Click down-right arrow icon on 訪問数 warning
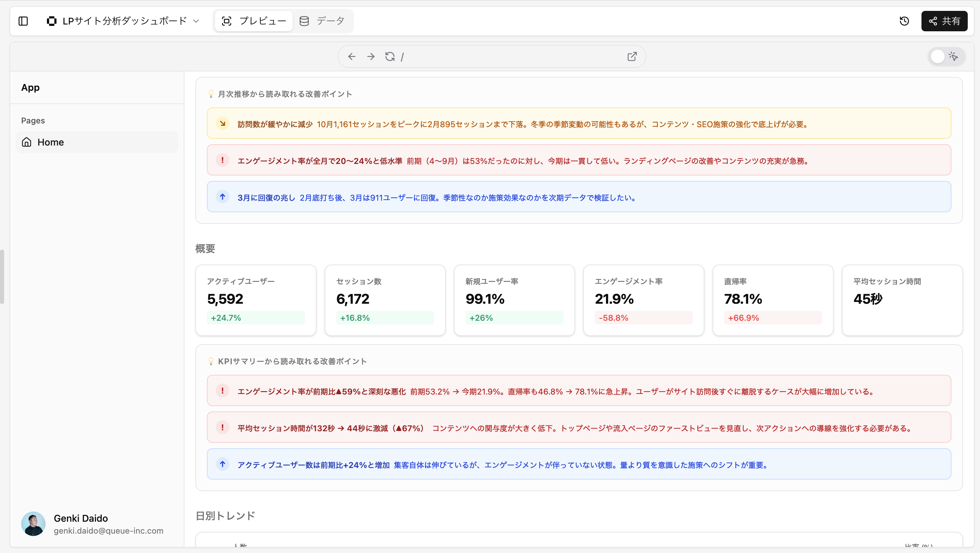Viewport: 980px width, 553px height. tap(223, 123)
